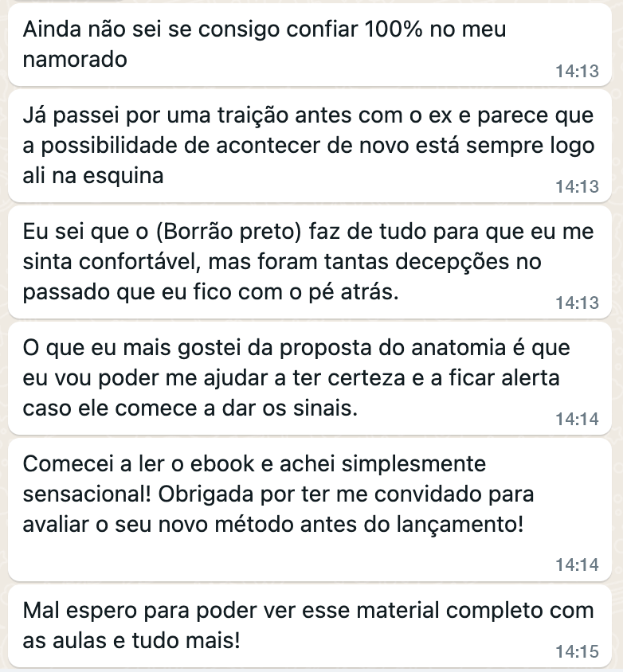Click the message containing "Borrão preto"
This screenshot has width=623, height=672.
pos(310,262)
